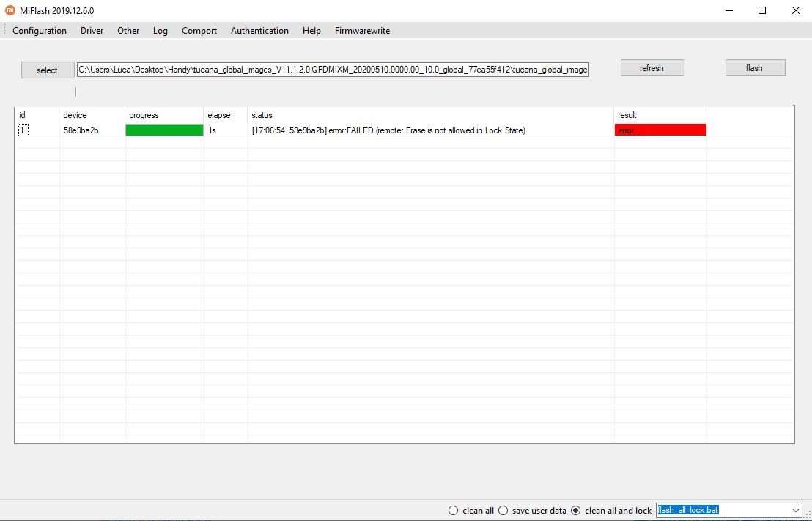
Task: Click the refresh button
Action: (652, 68)
